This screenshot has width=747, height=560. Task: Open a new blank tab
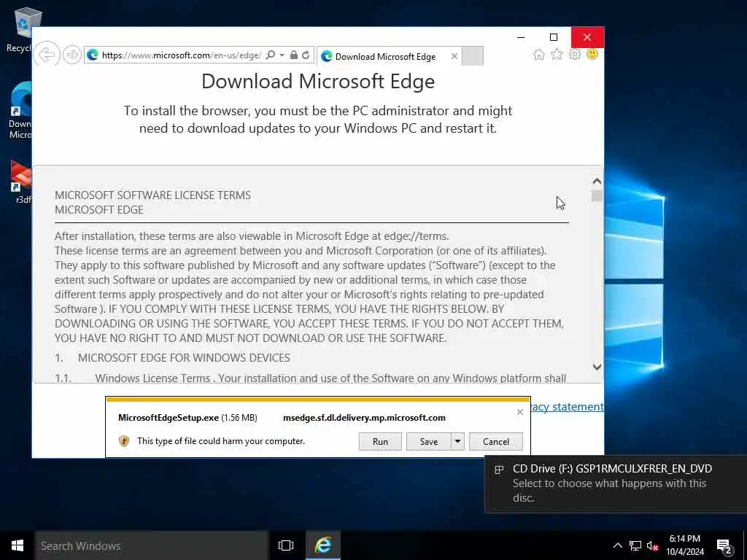point(473,55)
